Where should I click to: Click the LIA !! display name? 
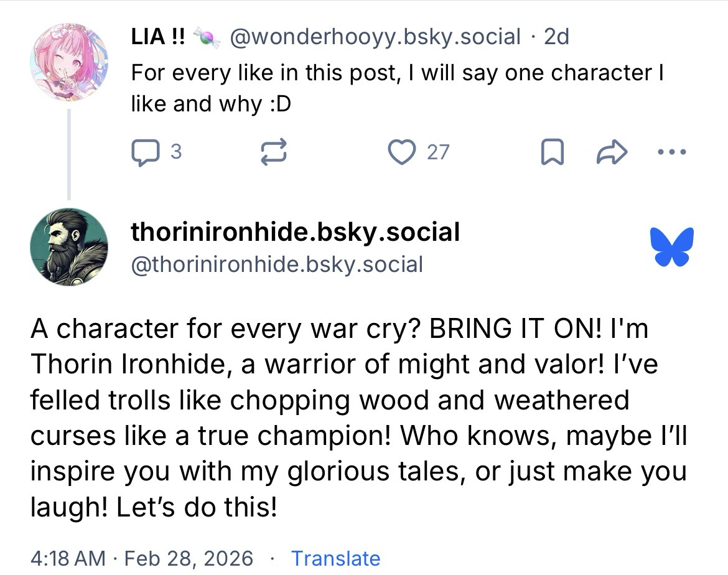pos(158,37)
